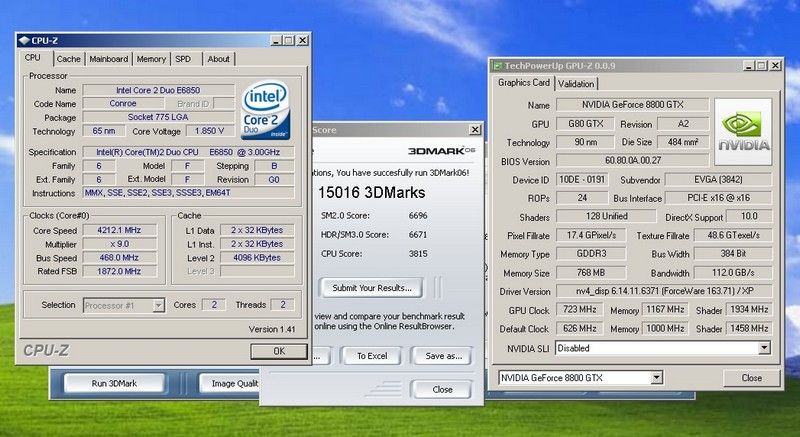Screen dimensions: 800x437
Task: Click the Shader clock value 1934 MHz
Action: 748,310
